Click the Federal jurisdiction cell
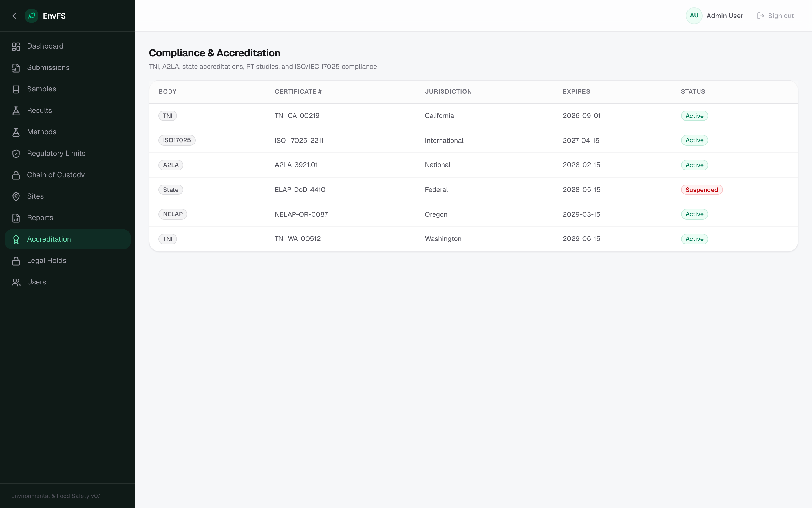 click(x=436, y=190)
